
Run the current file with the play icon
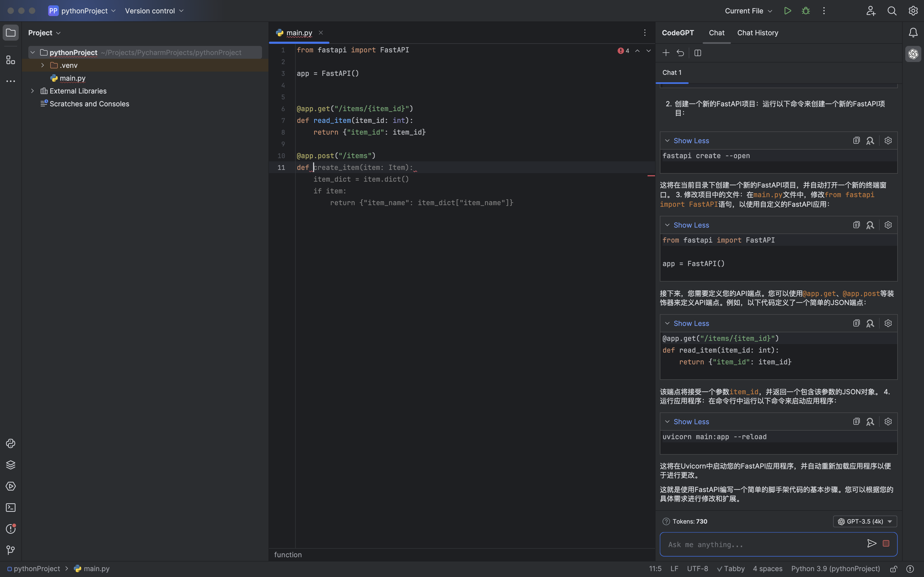(787, 11)
